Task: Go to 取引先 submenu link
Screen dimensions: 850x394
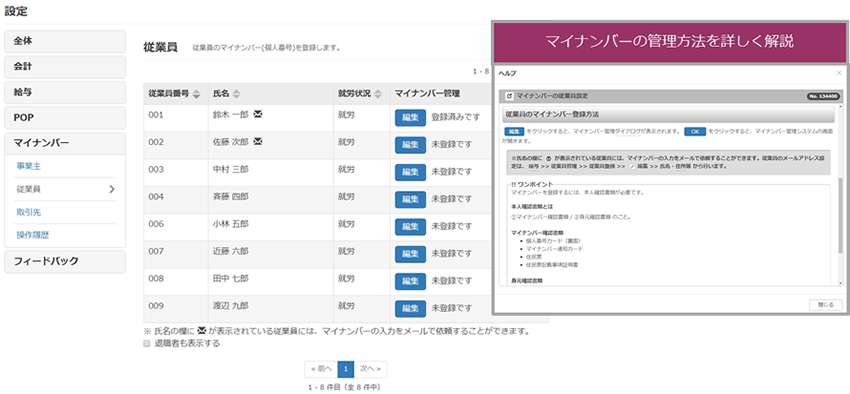Action: pyautogui.click(x=29, y=212)
